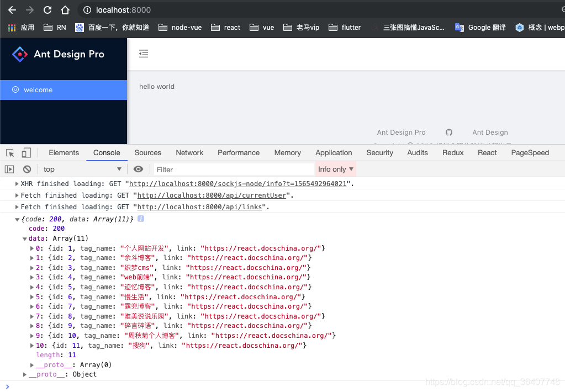View site info icon beside localhost:8000
This screenshot has height=392, width=565.
click(x=87, y=10)
